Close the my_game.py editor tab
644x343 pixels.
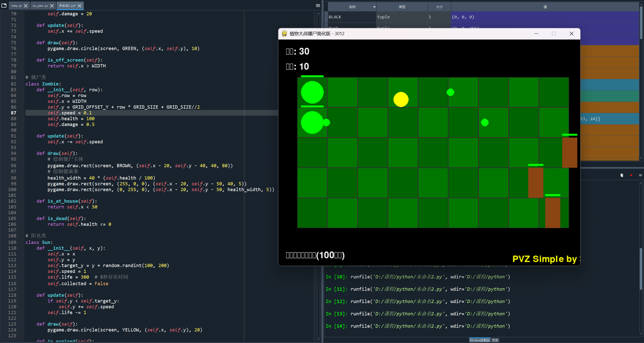pos(52,6)
